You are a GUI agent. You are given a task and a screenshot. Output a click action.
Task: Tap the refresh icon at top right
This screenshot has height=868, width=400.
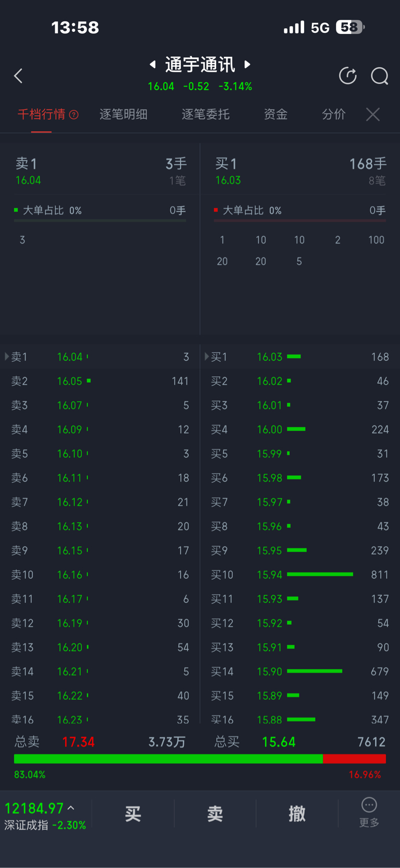pos(348,76)
